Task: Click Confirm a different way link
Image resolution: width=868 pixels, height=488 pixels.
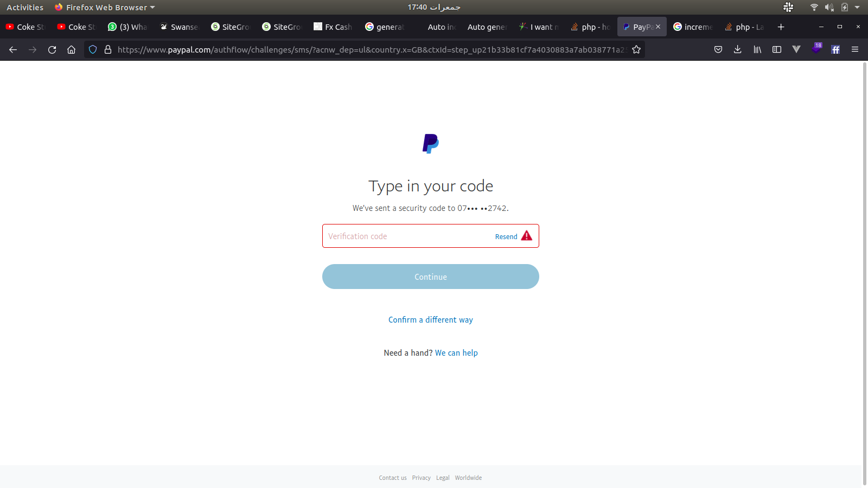Action: [x=430, y=320]
